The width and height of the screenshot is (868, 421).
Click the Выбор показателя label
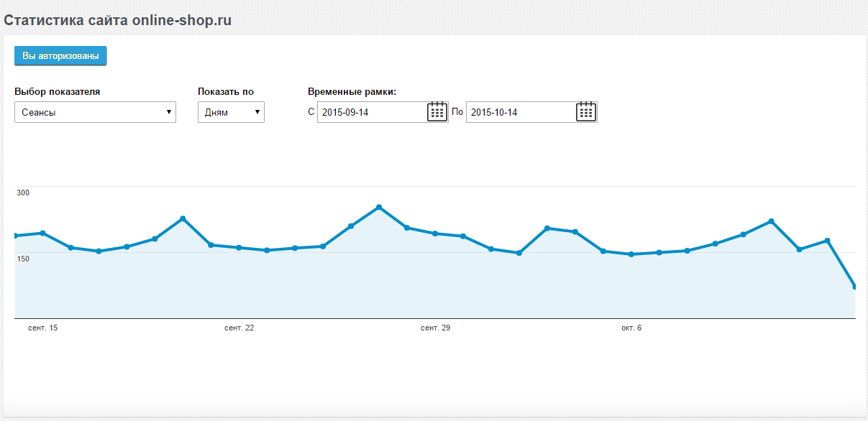pos(58,92)
